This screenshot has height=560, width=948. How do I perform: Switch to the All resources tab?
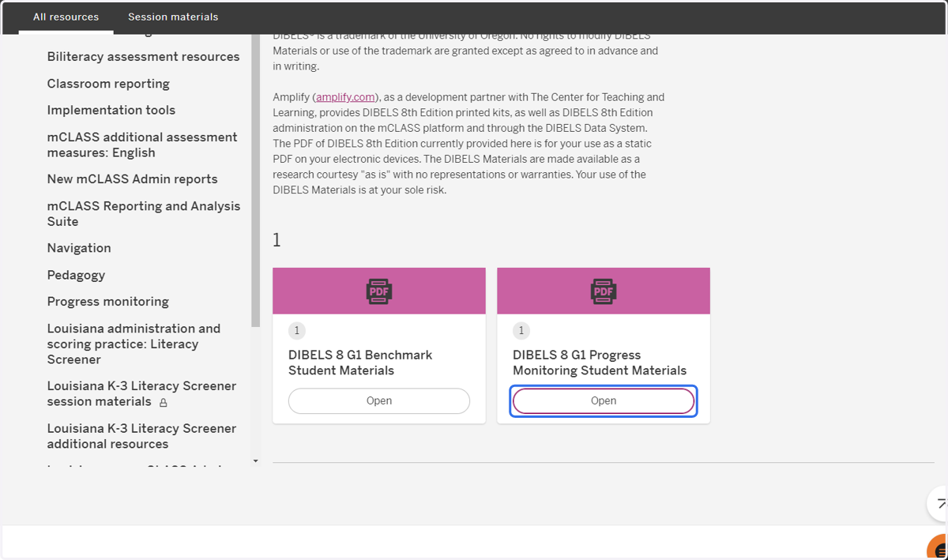point(66,17)
